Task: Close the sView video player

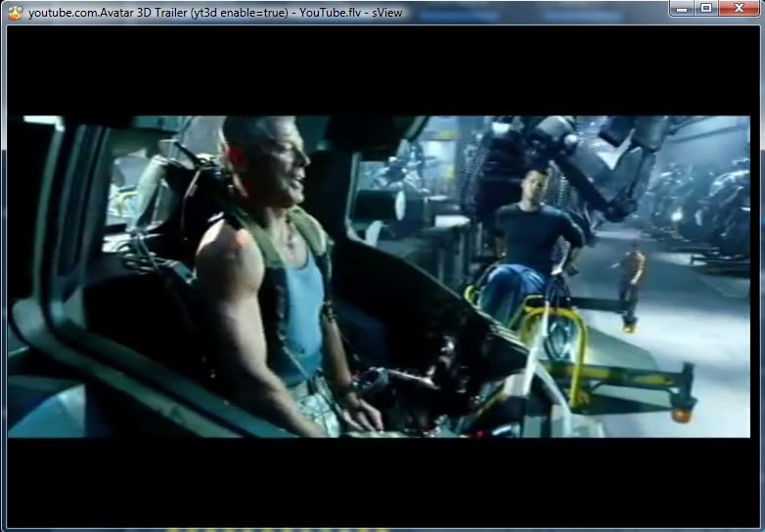Action: tap(739, 8)
